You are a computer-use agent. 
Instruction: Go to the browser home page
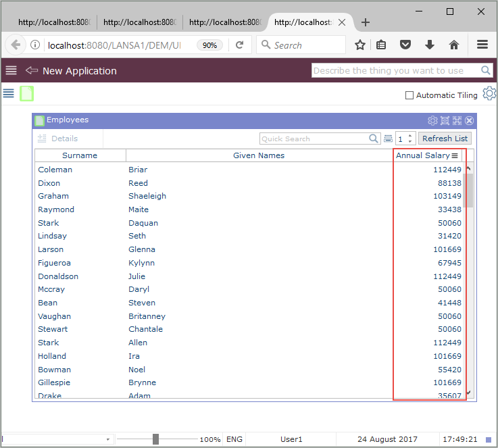[x=454, y=45]
